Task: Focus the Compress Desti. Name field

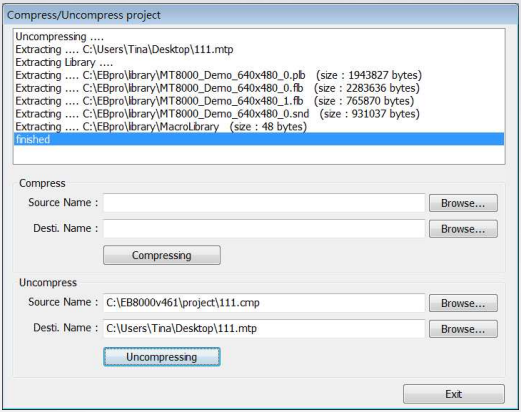Action: pyautogui.click(x=264, y=229)
